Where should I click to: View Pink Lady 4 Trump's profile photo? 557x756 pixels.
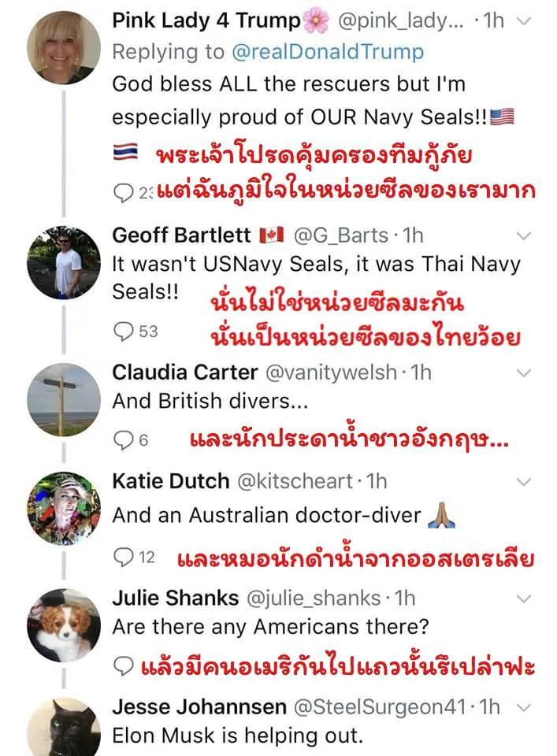63,48
